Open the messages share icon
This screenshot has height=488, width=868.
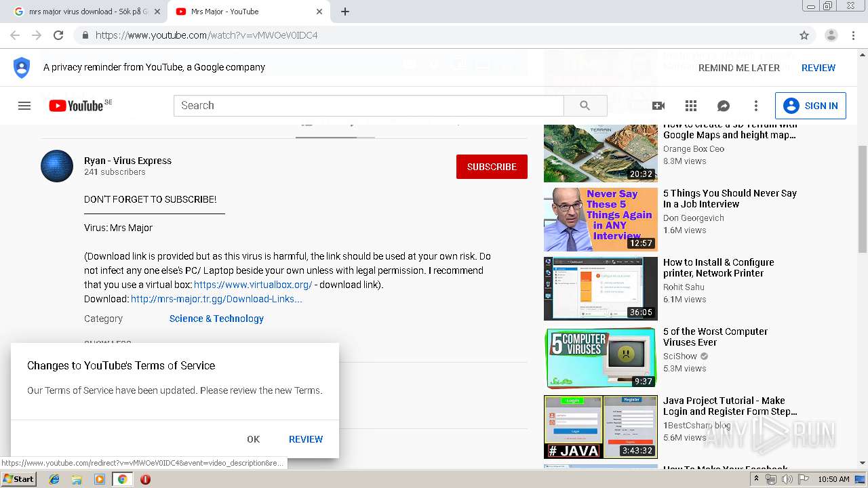[724, 106]
